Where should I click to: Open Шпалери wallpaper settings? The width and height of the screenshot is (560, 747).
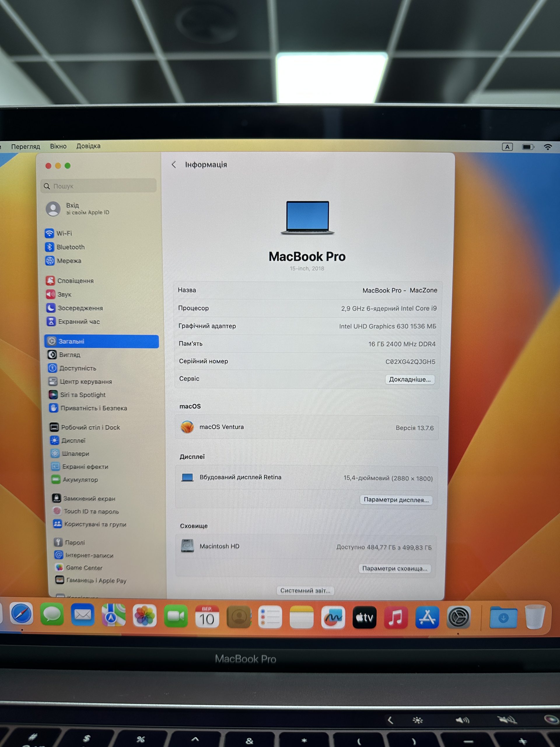click(70, 453)
